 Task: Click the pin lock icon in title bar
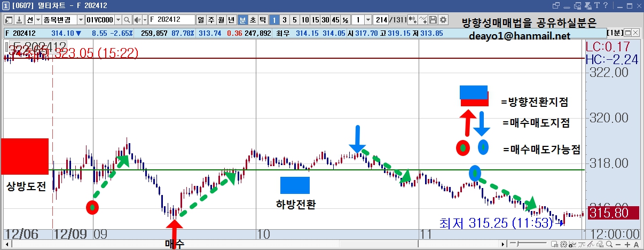point(589,5)
